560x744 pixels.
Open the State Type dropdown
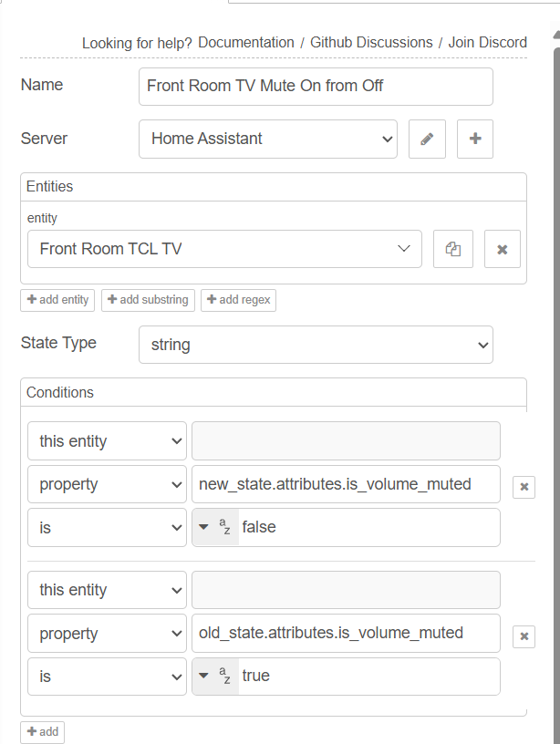click(315, 345)
